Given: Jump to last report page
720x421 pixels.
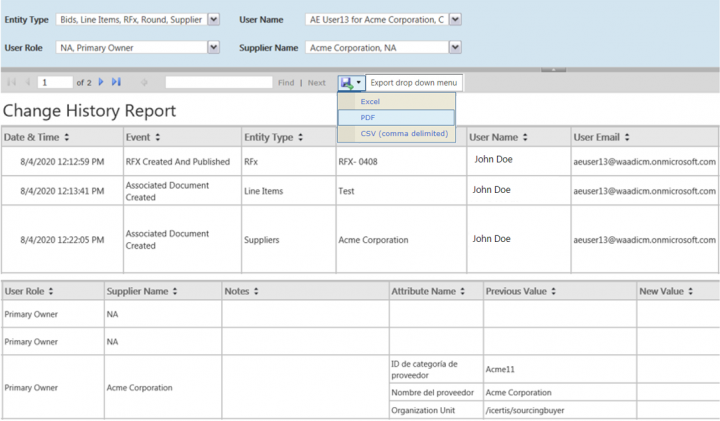Looking at the screenshot, I should 116,82.
